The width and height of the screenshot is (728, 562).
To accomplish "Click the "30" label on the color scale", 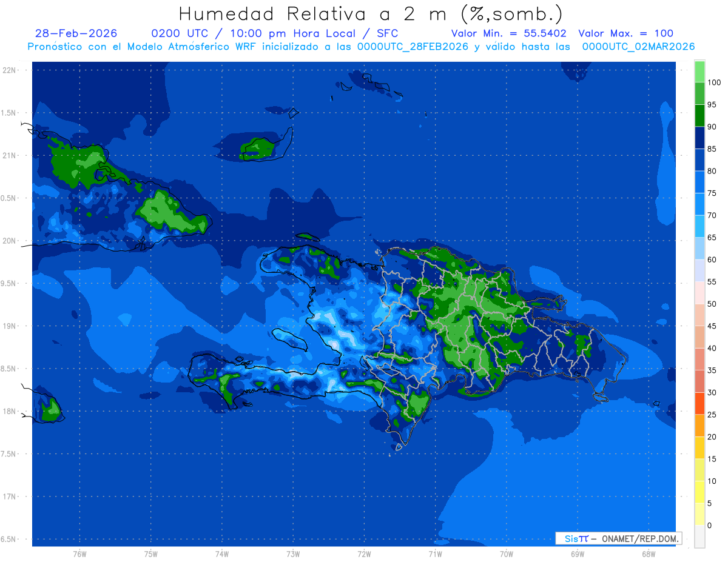I will point(712,392).
